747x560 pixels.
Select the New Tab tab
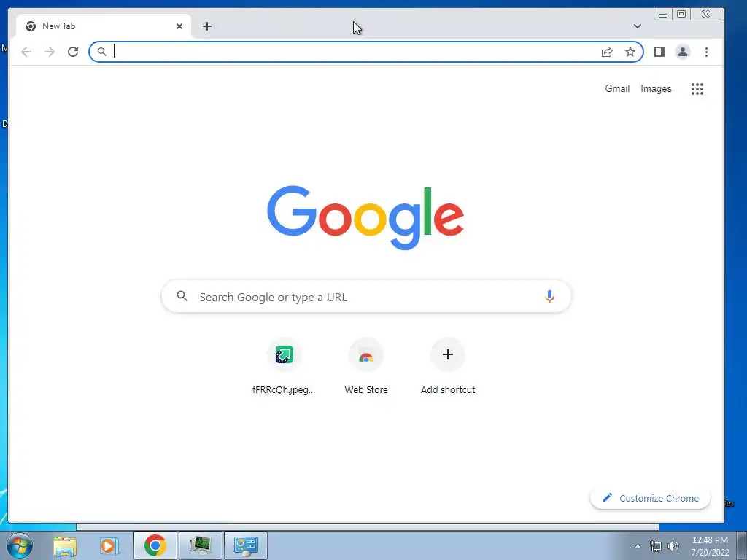[x=104, y=26]
